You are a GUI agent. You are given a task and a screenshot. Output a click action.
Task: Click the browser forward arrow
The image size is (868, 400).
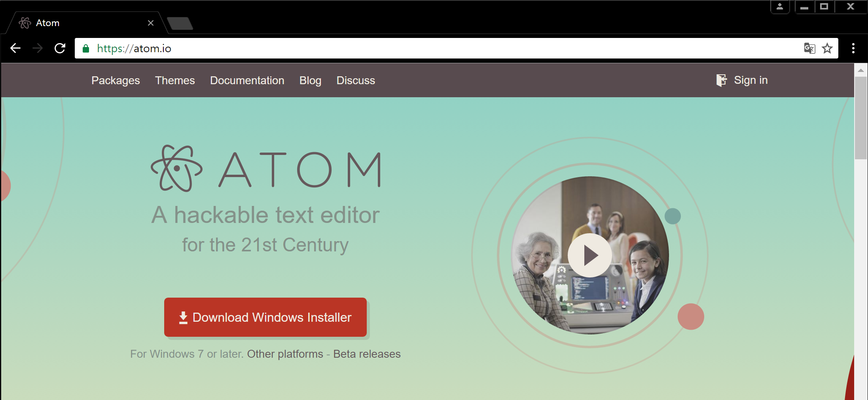click(x=38, y=48)
